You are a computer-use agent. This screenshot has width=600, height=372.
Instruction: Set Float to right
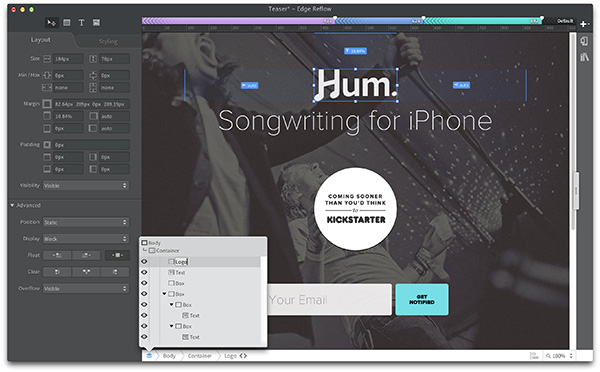pos(86,255)
